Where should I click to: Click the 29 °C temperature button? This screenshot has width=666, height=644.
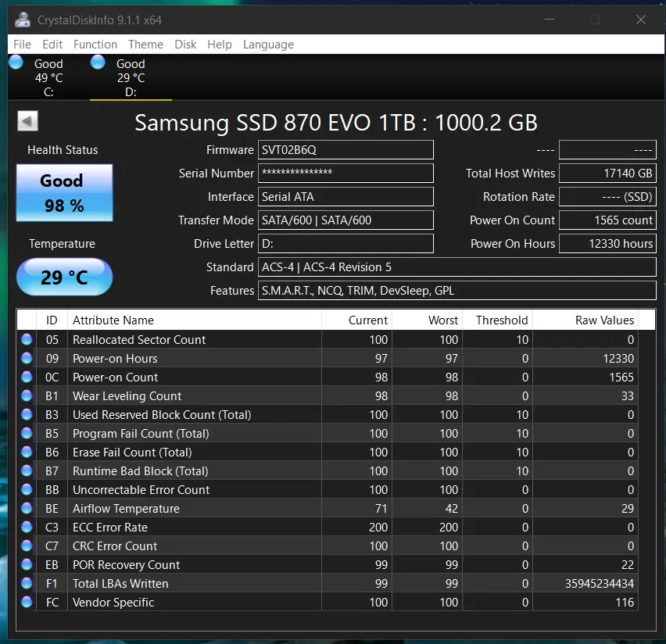65,277
